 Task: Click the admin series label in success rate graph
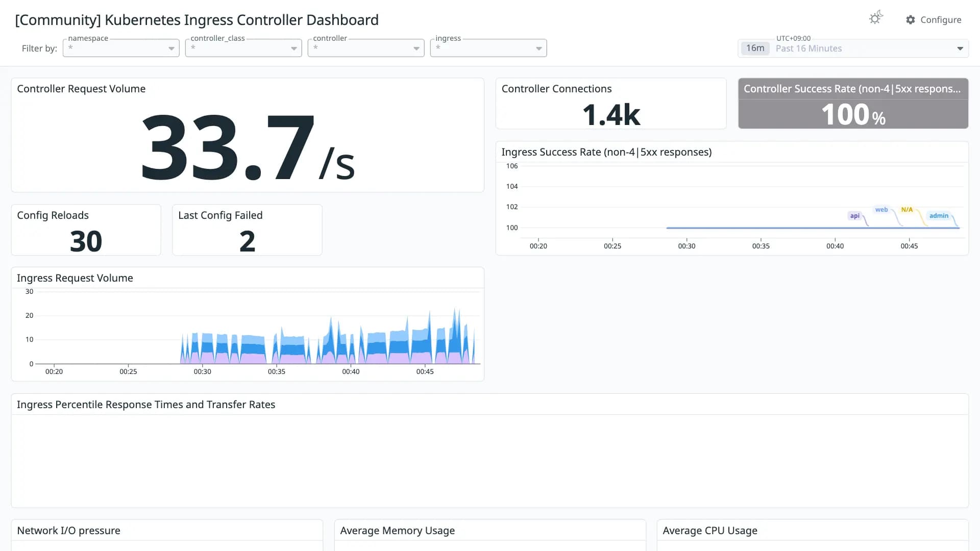(x=939, y=216)
